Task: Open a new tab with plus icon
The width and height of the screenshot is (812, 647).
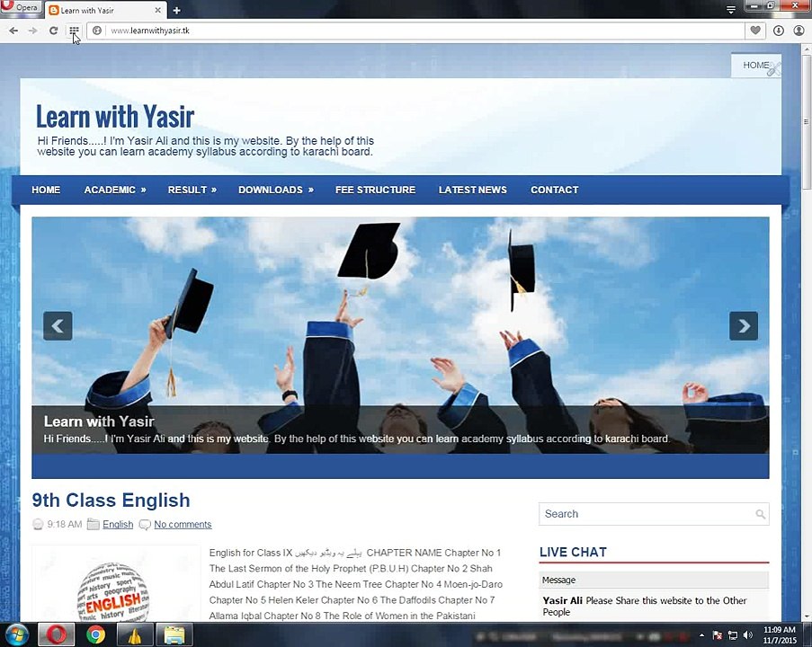Action: [x=176, y=11]
